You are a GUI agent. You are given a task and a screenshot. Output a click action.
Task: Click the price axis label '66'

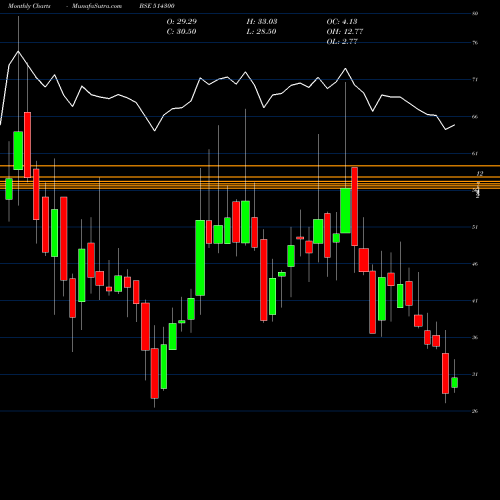tap(475, 117)
